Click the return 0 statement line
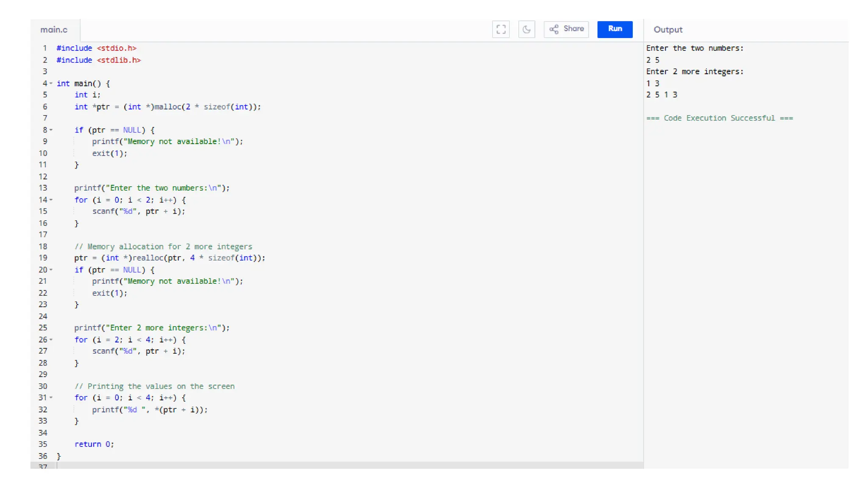The image size is (868, 488). pyautogui.click(x=94, y=444)
